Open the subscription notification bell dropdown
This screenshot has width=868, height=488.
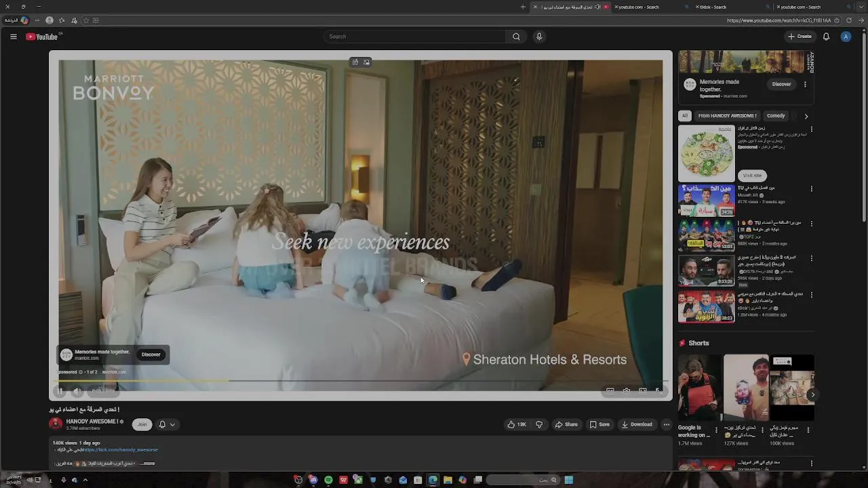click(167, 424)
